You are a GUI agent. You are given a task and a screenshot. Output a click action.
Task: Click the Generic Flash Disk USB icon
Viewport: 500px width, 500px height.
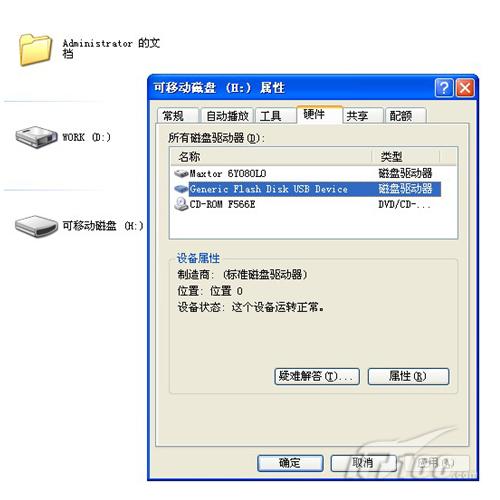pyautogui.click(x=181, y=189)
